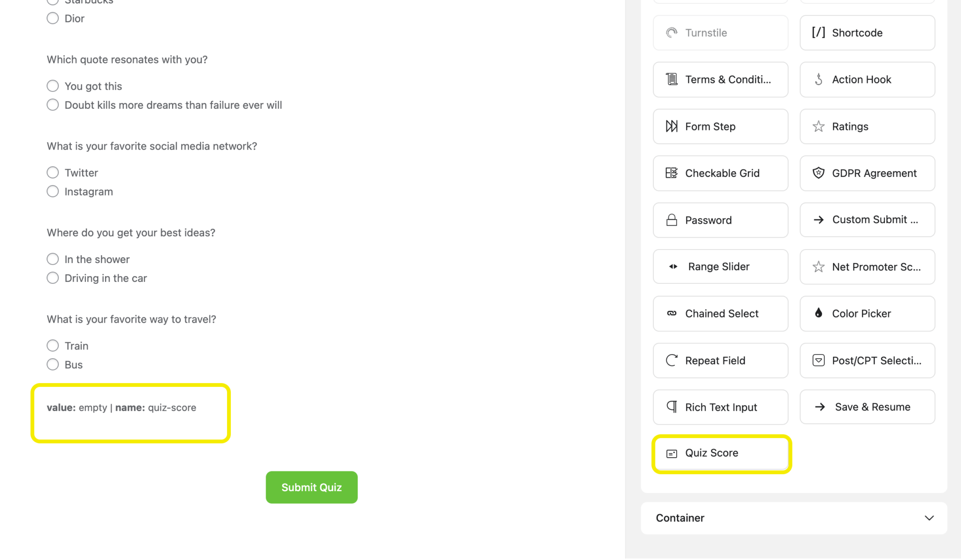Pick Train as favorite way to travel
Viewport: 961px width, 560px height.
coord(53,345)
